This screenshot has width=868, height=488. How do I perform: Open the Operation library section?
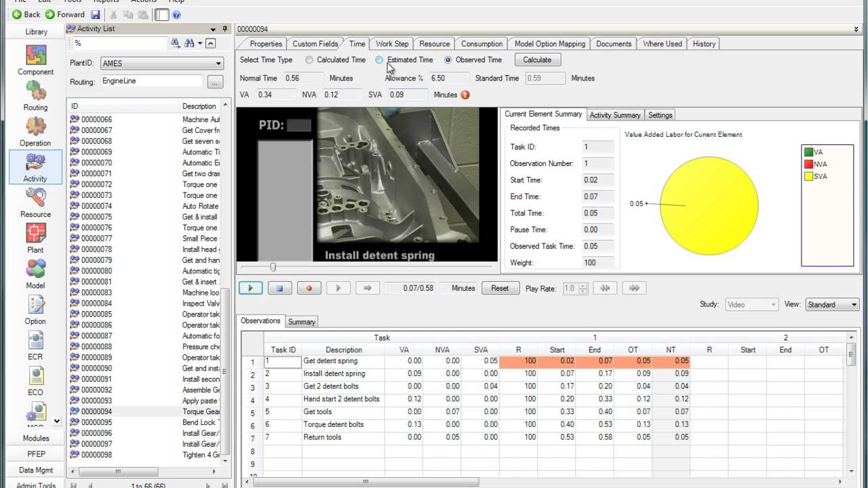pyautogui.click(x=35, y=131)
